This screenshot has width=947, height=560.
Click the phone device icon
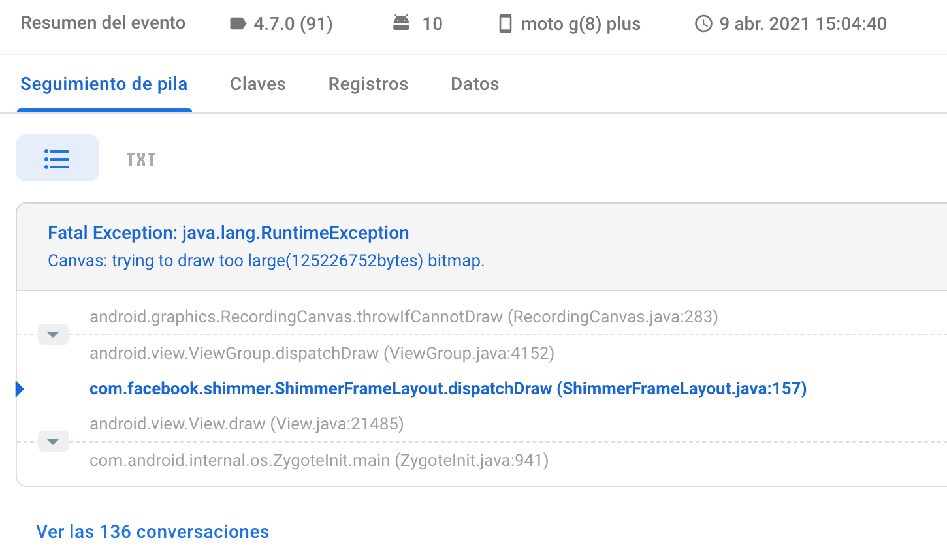pyautogui.click(x=506, y=24)
